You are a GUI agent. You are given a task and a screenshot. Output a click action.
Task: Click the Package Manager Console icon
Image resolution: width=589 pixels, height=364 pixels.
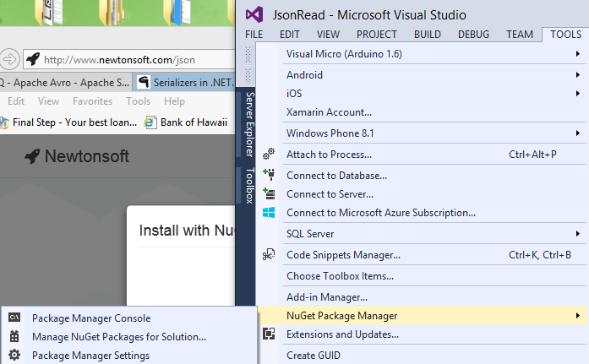(x=14, y=318)
